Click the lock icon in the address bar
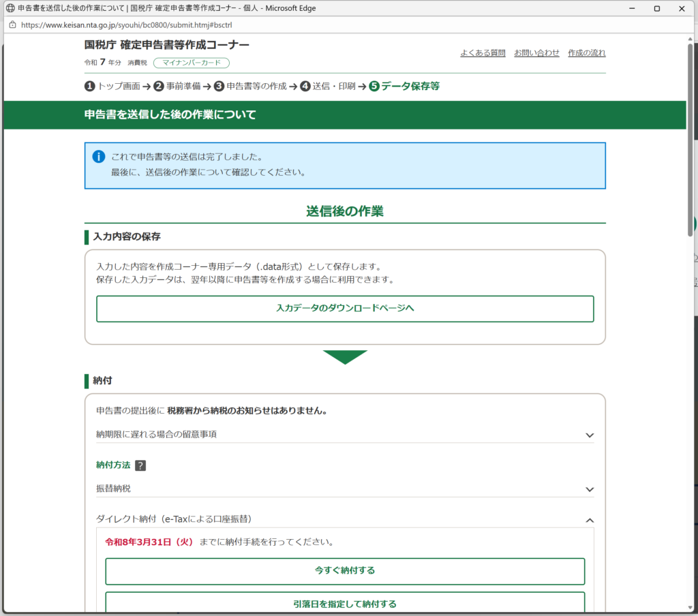Image resolution: width=698 pixels, height=616 pixels. tap(12, 24)
